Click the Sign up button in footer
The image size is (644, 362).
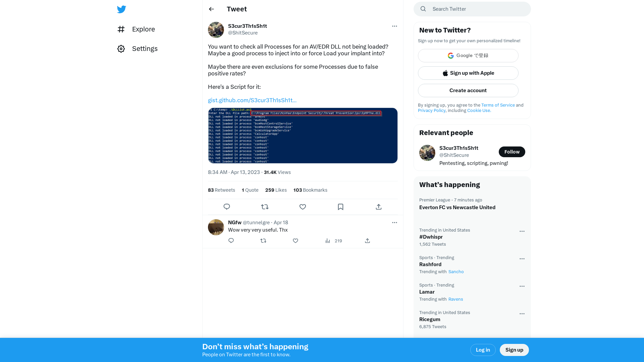[x=515, y=350]
